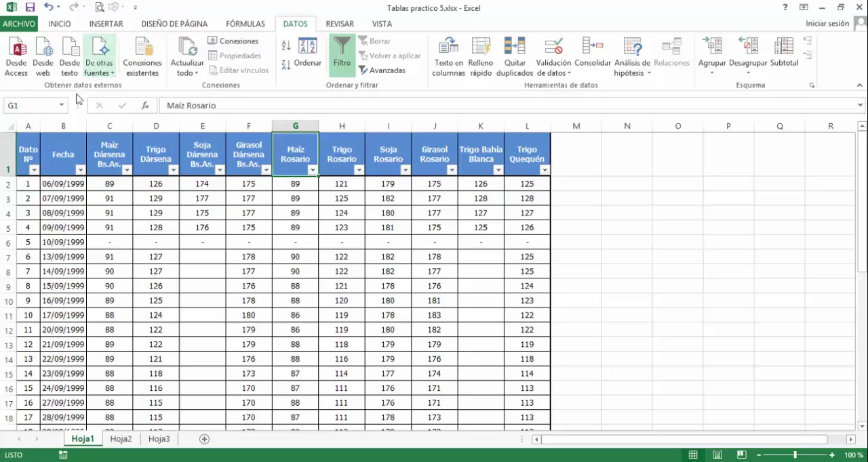Switch to sheet Hoja3
868x462 pixels.
159,439
